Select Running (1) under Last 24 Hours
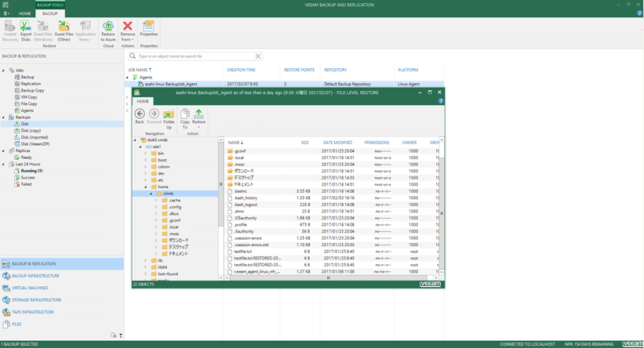 pyautogui.click(x=31, y=171)
